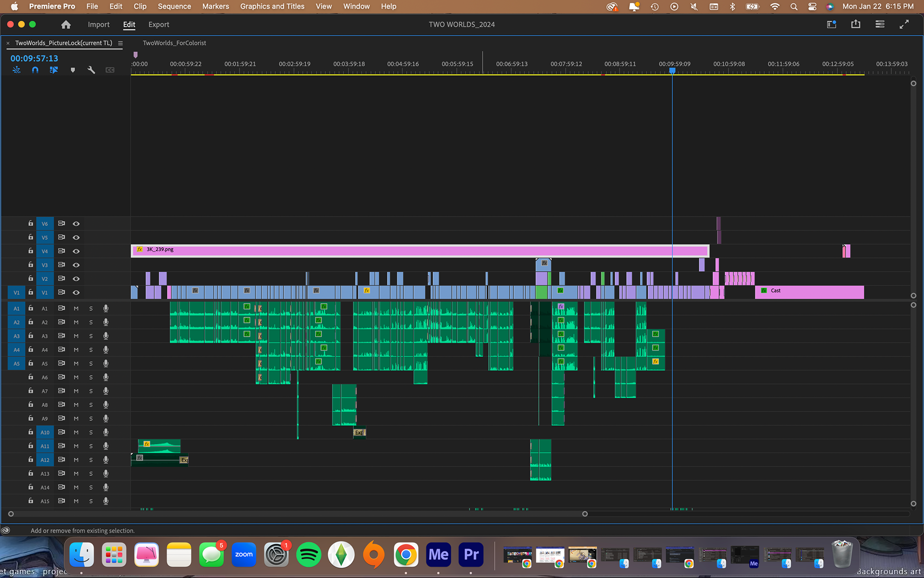
Task: Toggle insert sequences as nests icon
Action: pyautogui.click(x=16, y=70)
